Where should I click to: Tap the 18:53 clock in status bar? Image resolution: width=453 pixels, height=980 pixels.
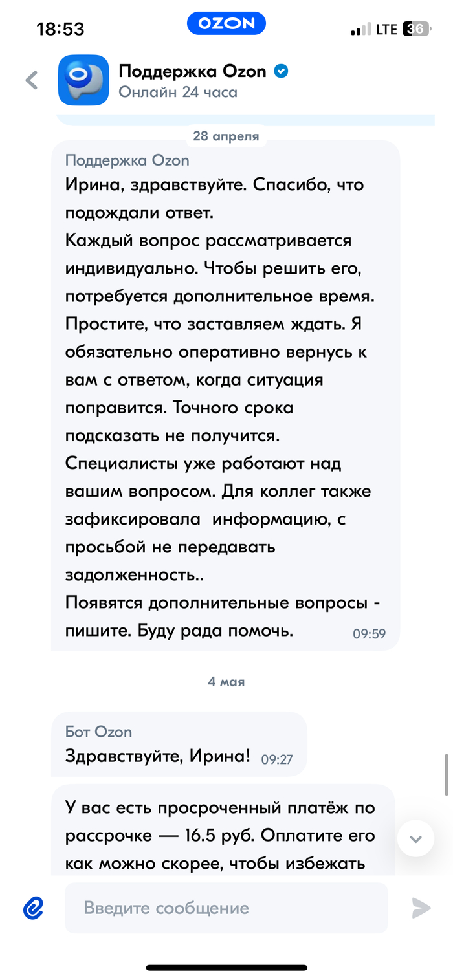[x=60, y=29]
